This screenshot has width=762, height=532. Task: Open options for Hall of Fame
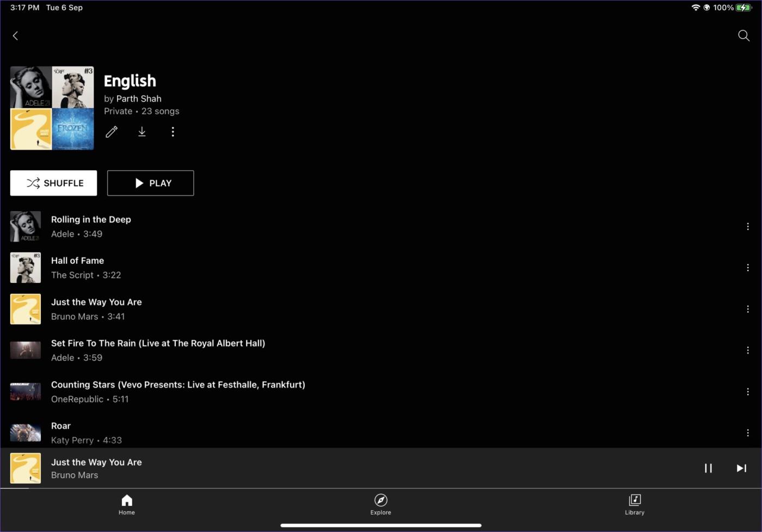point(747,268)
